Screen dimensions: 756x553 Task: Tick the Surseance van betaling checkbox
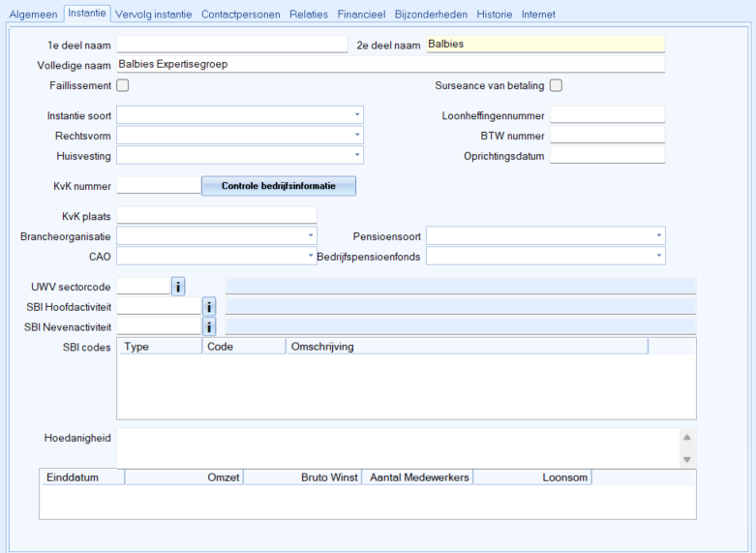tap(556, 85)
